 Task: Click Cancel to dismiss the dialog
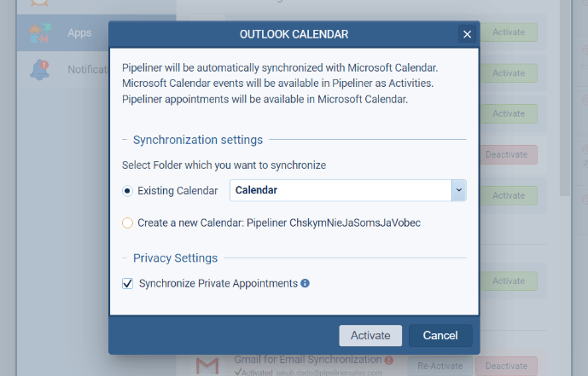pyautogui.click(x=440, y=335)
